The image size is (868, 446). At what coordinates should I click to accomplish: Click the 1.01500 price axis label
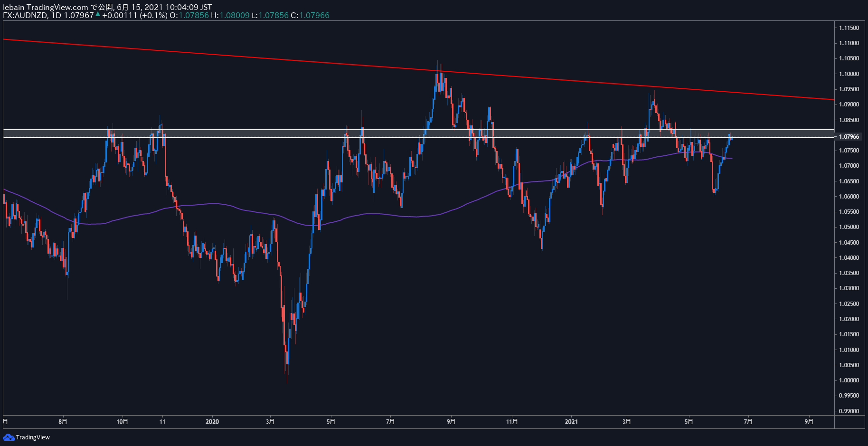point(849,334)
